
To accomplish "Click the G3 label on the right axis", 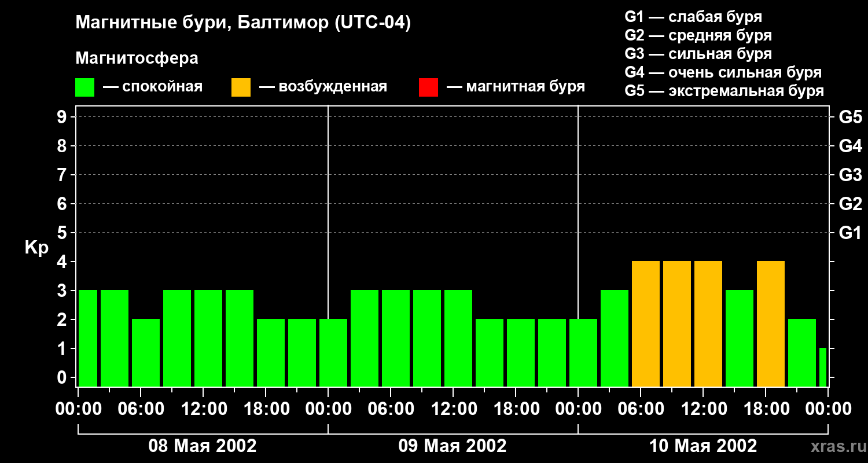I will click(850, 175).
